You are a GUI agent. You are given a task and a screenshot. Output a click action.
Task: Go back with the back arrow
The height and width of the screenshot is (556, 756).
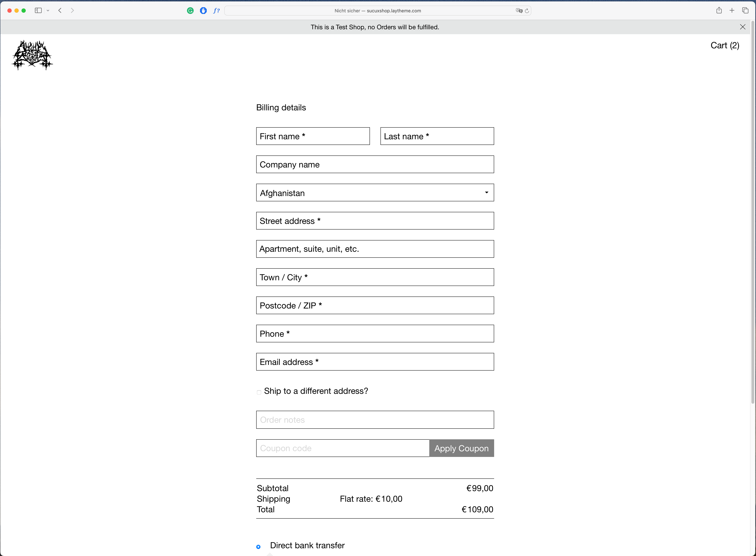point(60,10)
